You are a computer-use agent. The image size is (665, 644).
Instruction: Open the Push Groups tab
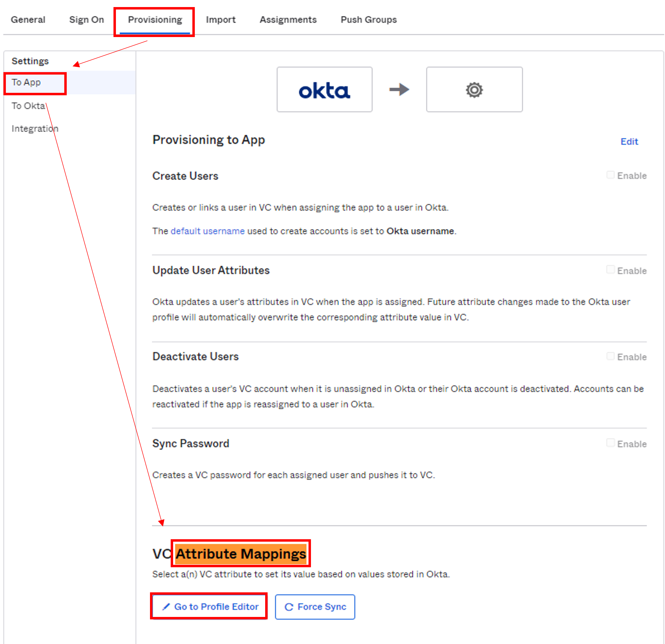pyautogui.click(x=368, y=20)
